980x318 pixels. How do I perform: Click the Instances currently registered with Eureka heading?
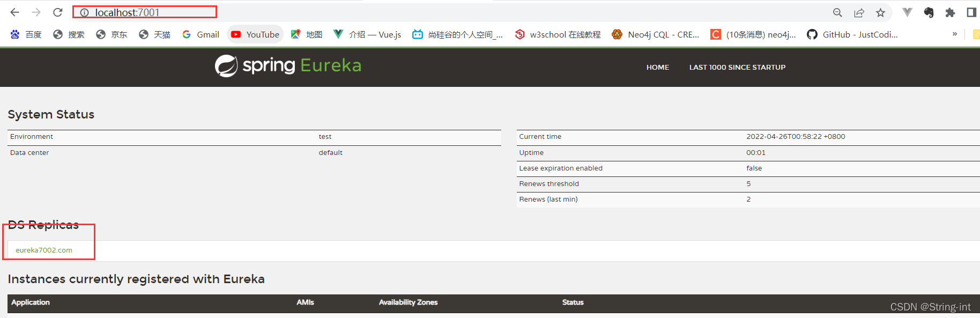point(136,279)
